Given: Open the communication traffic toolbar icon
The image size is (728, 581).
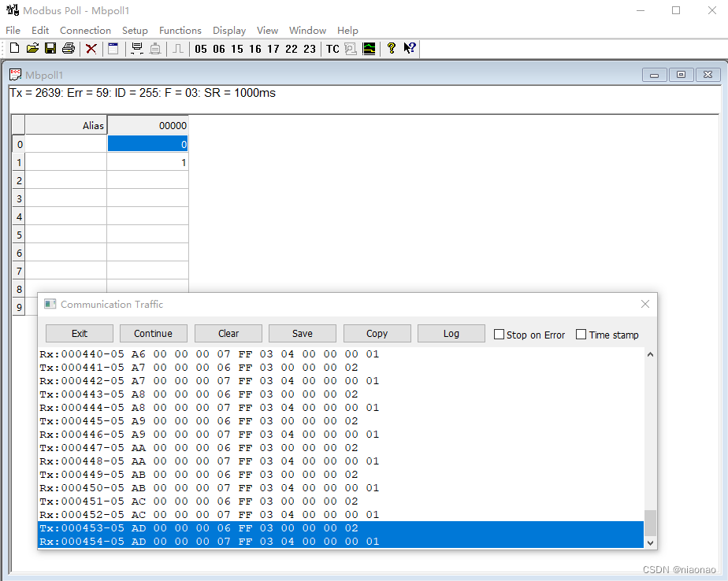Looking at the screenshot, I should pos(351,49).
